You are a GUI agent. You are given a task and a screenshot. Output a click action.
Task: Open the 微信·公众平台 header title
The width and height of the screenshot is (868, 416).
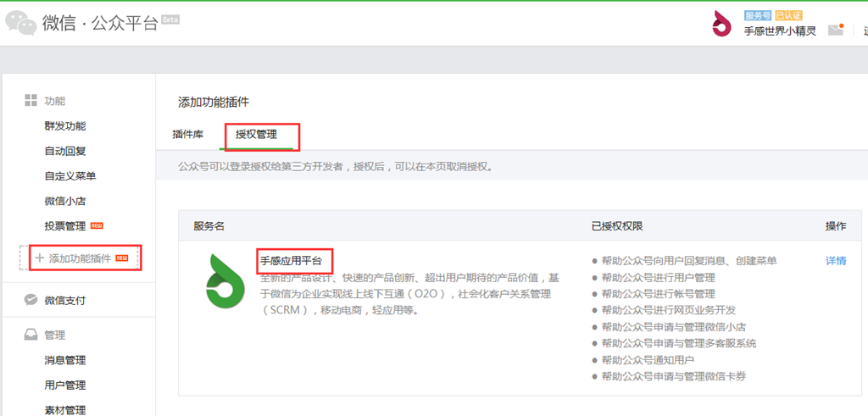[x=100, y=23]
